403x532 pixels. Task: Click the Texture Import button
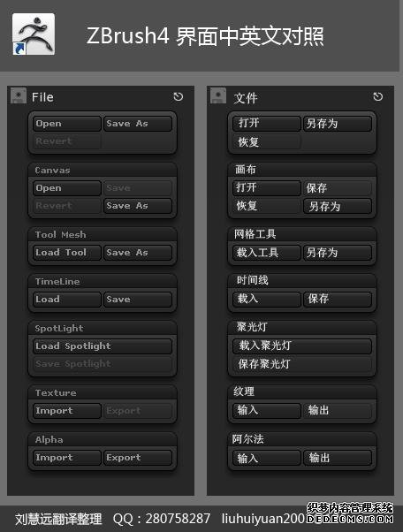pos(67,411)
